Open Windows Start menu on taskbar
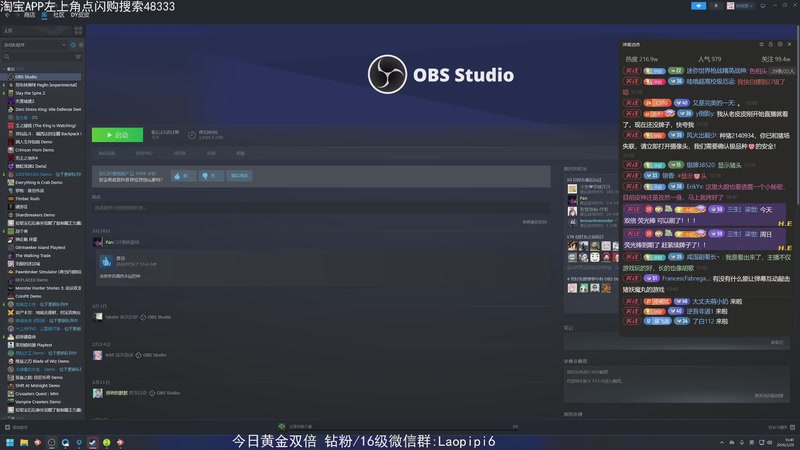The image size is (800, 450). 10,442
